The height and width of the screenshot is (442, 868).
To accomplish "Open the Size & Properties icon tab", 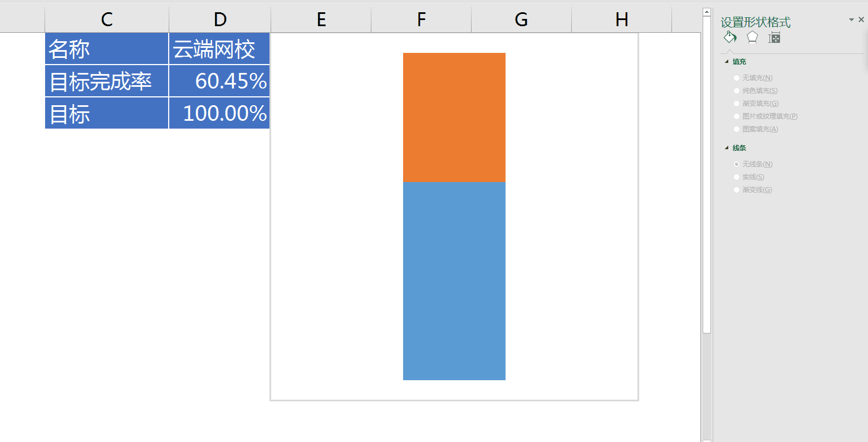I will 774,38.
